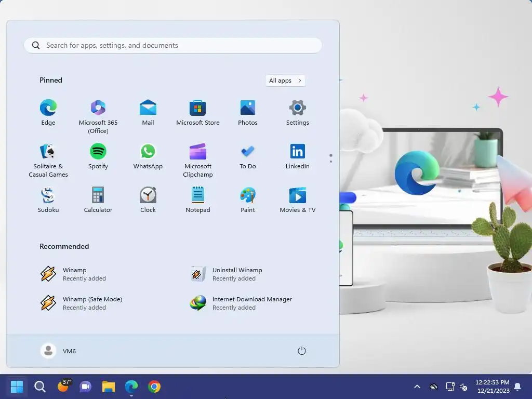Open the VM6 user account menu
The height and width of the screenshot is (399, 532).
[58, 351]
